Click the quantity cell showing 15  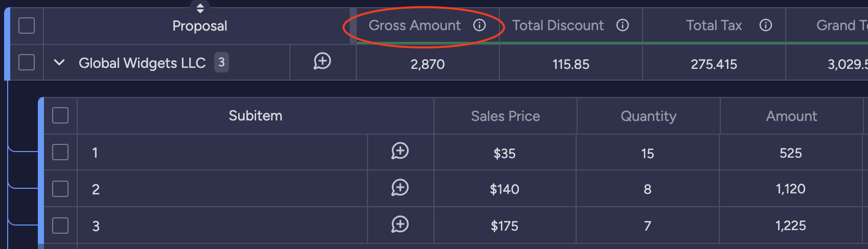(648, 153)
